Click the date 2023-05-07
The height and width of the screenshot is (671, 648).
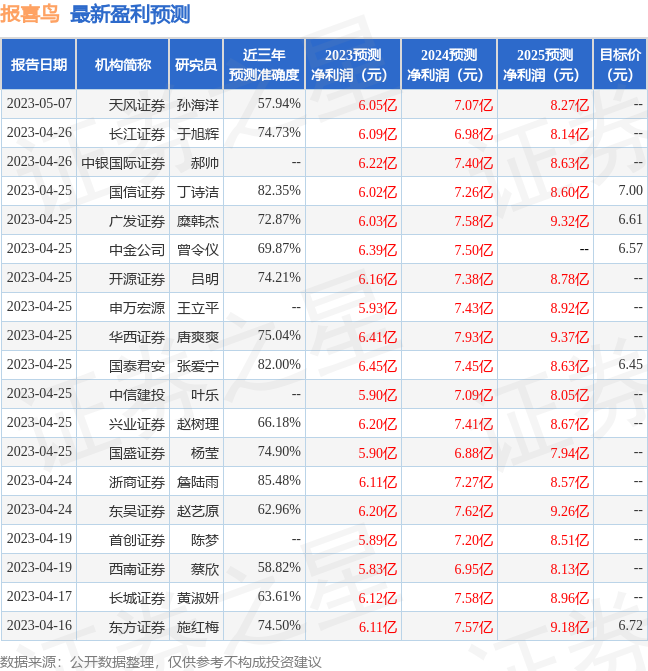point(39,104)
